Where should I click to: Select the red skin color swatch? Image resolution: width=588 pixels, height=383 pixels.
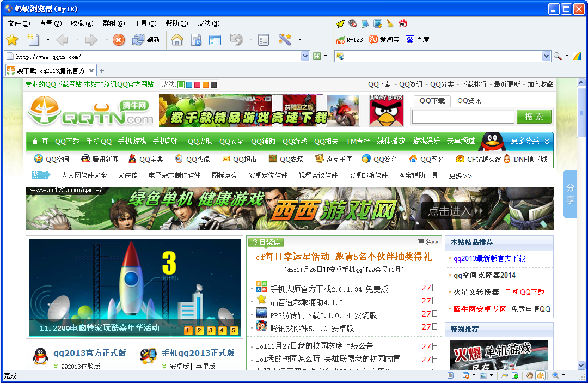coord(197,84)
